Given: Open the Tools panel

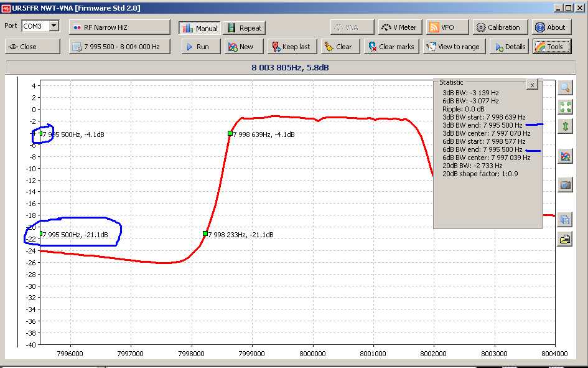Looking at the screenshot, I should click(x=548, y=47).
